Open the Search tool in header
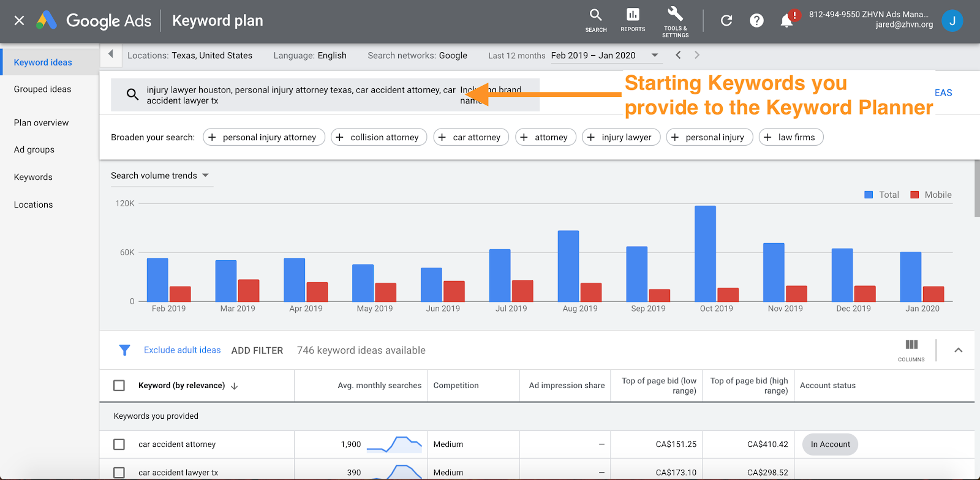 [x=595, y=20]
